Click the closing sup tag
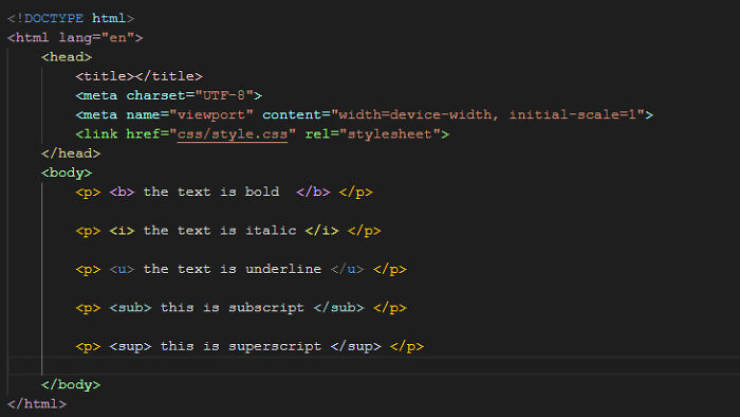740x417 pixels. [x=356, y=347]
